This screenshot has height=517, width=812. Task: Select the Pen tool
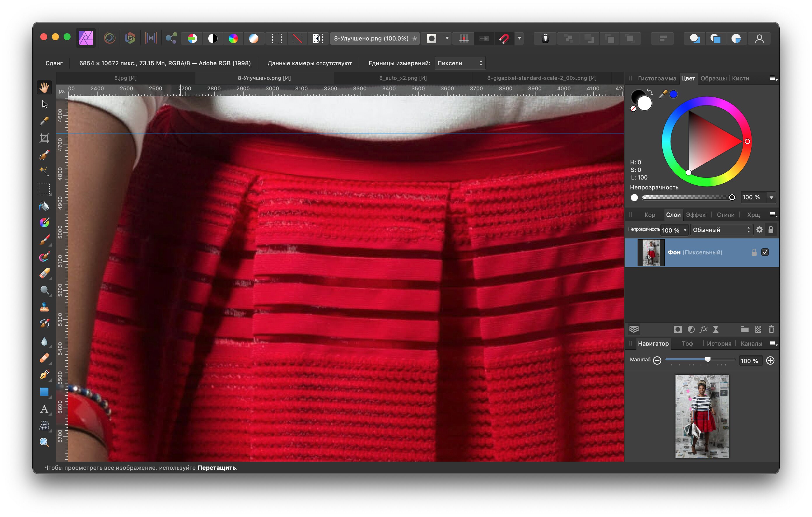(44, 375)
